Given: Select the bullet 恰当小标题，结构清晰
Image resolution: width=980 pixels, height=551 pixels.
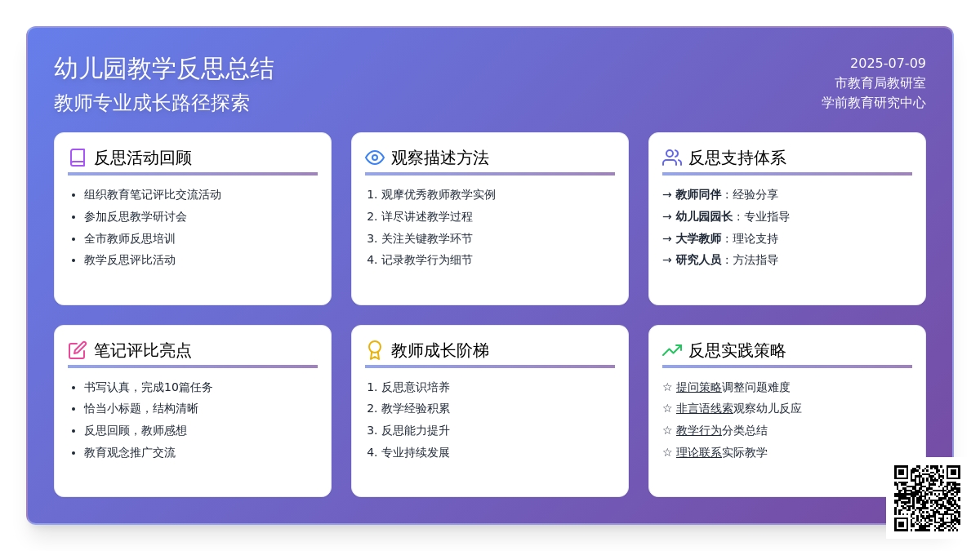Looking at the screenshot, I should coord(141,408).
